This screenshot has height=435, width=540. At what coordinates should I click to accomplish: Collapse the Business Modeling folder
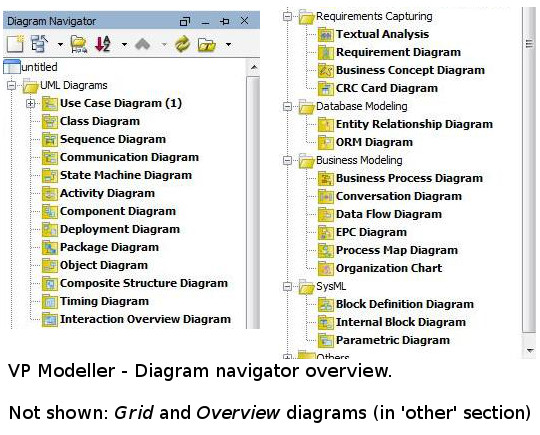(x=287, y=160)
